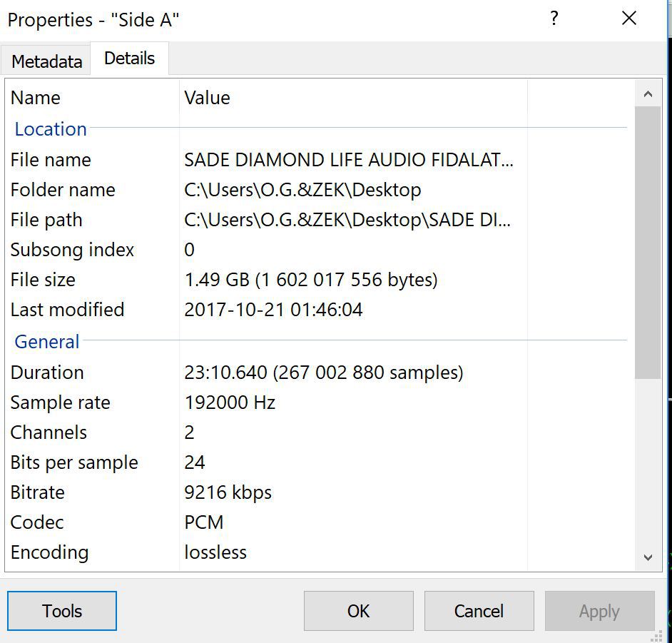672x643 pixels.
Task: Click the 'File path' row label
Action: pyautogui.click(x=46, y=220)
